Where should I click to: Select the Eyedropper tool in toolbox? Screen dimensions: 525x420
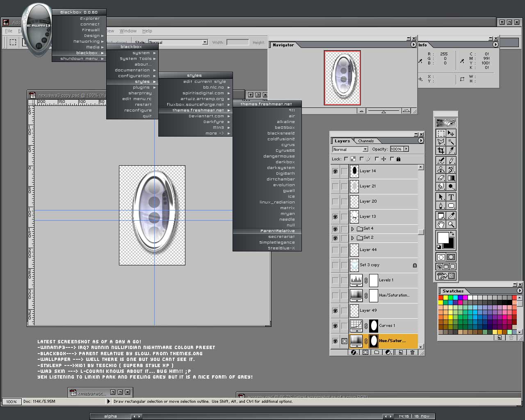click(x=451, y=216)
